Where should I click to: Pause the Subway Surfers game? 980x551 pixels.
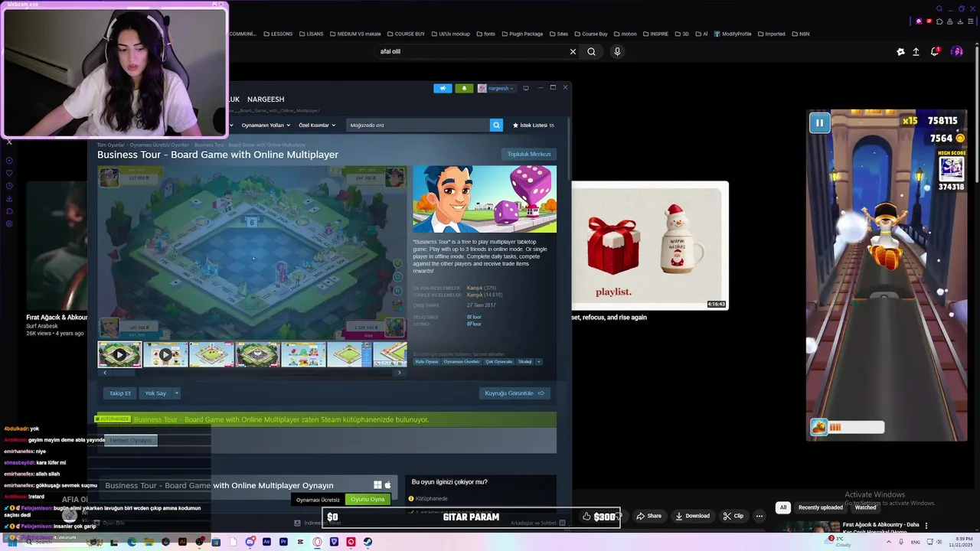819,122
